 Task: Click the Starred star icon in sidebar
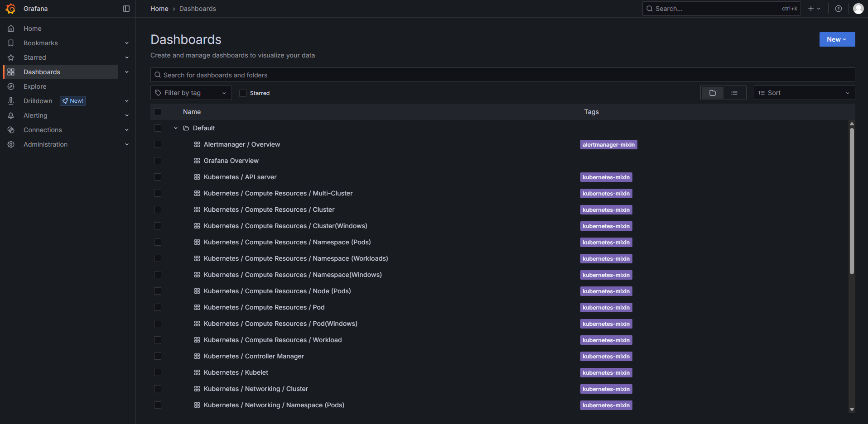pyautogui.click(x=11, y=57)
